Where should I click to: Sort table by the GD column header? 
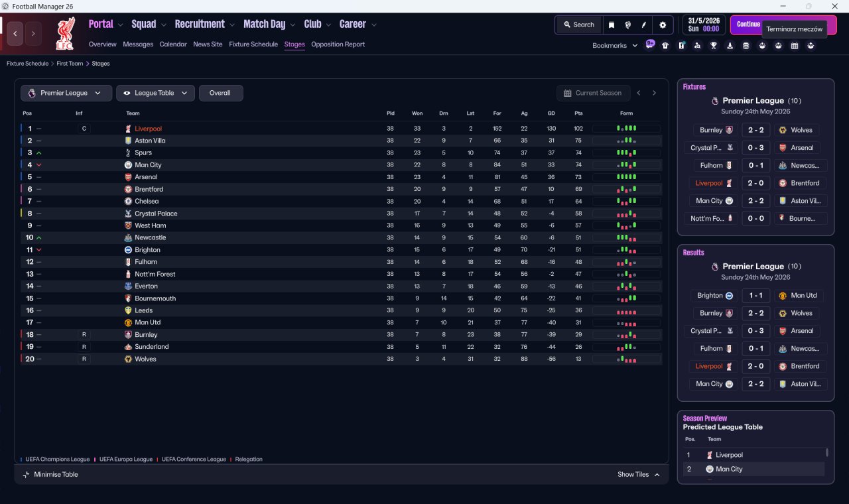pos(551,113)
